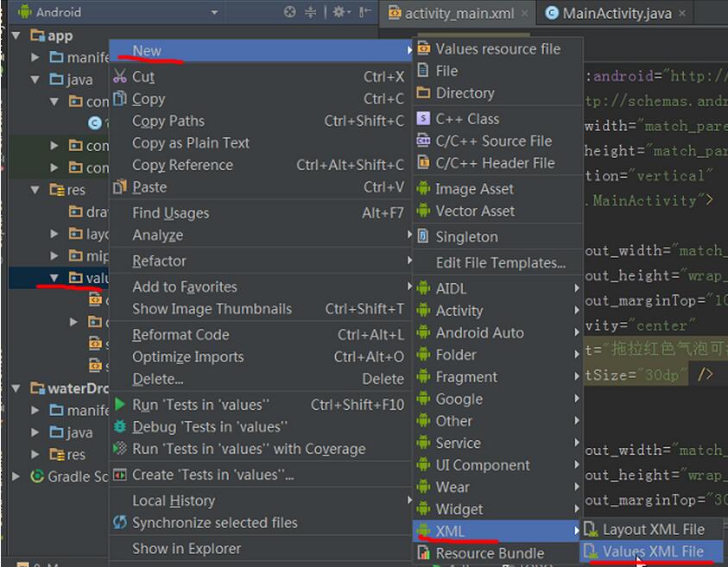Choose Delete... from the context menu

[261, 379]
